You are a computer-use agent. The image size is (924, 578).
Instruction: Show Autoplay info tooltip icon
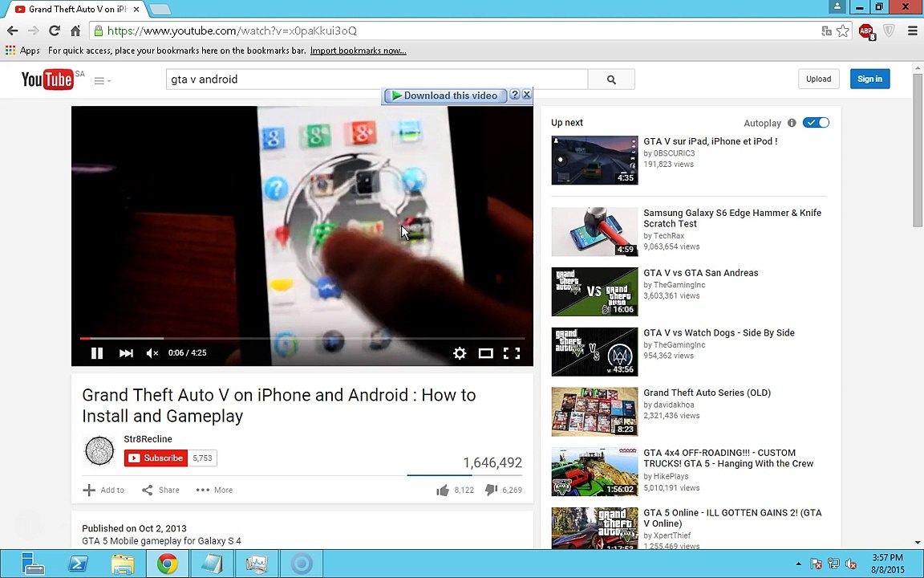pos(792,123)
